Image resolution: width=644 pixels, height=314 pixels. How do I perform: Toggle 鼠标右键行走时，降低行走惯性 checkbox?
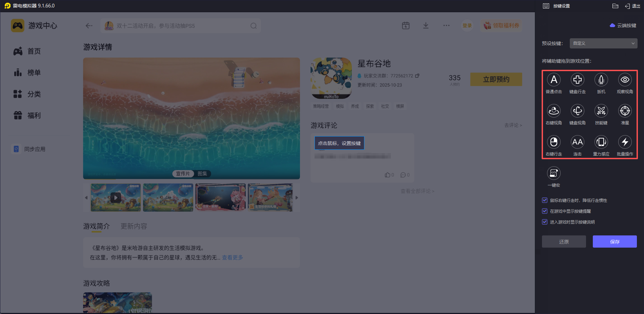pyautogui.click(x=545, y=200)
